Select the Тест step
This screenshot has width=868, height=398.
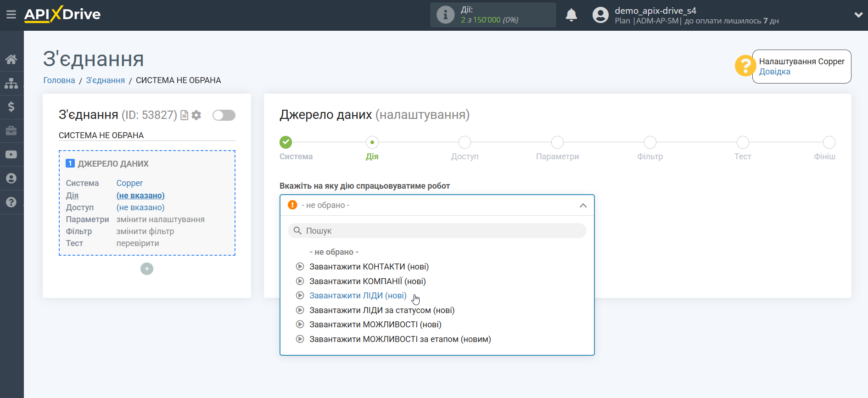tap(743, 142)
